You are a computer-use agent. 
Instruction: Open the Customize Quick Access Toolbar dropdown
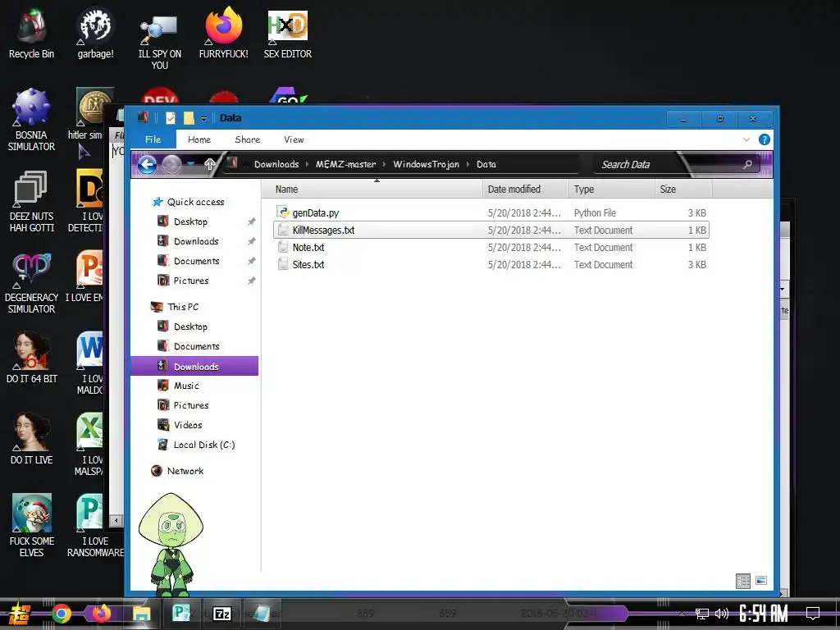(x=203, y=118)
